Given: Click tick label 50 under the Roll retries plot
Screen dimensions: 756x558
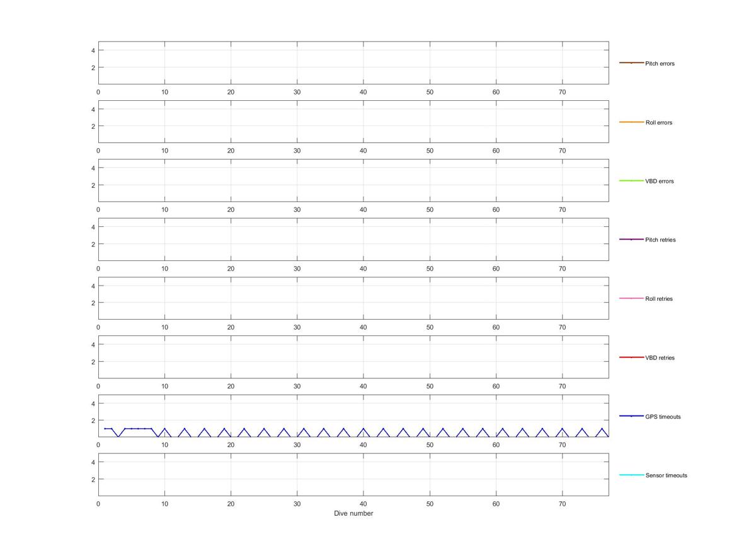Looking at the screenshot, I should [430, 327].
